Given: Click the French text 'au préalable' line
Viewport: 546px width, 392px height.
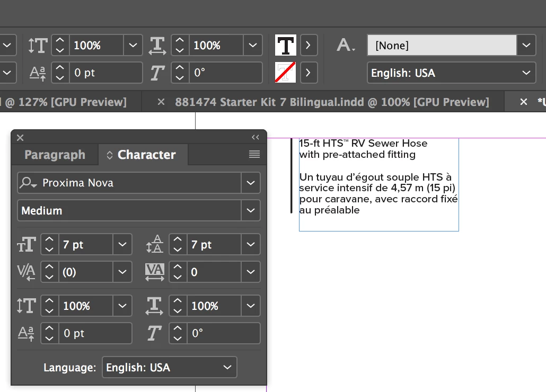Looking at the screenshot, I should (329, 210).
